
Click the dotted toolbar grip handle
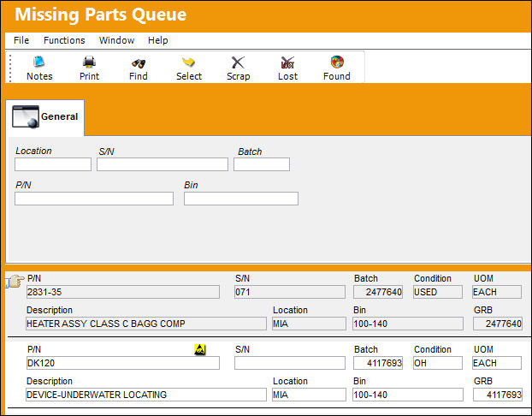click(x=10, y=68)
